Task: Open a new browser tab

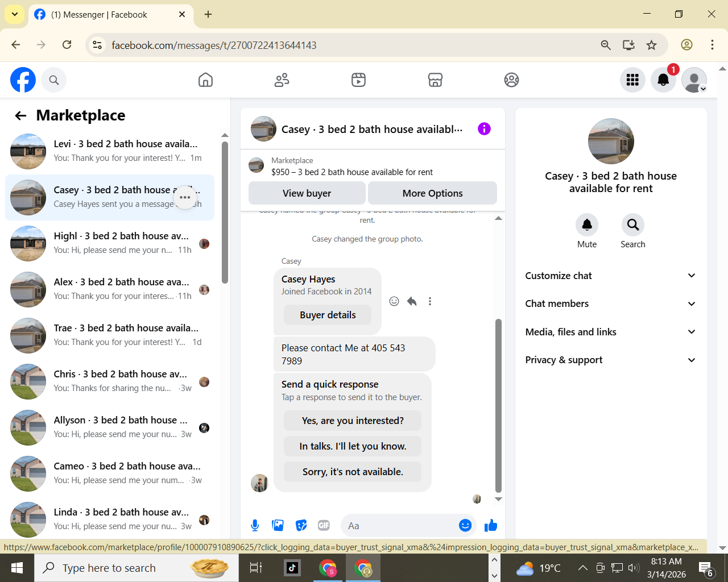Action: [208, 14]
